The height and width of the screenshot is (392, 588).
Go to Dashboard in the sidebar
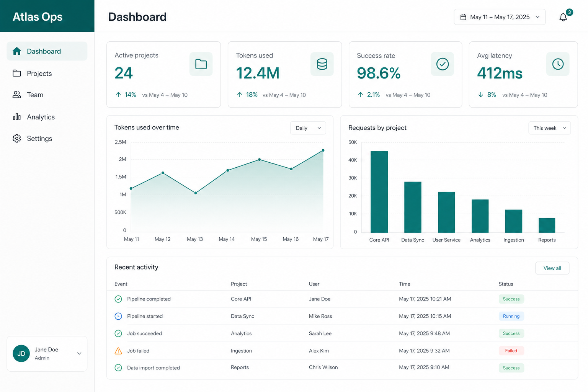pyautogui.click(x=47, y=51)
